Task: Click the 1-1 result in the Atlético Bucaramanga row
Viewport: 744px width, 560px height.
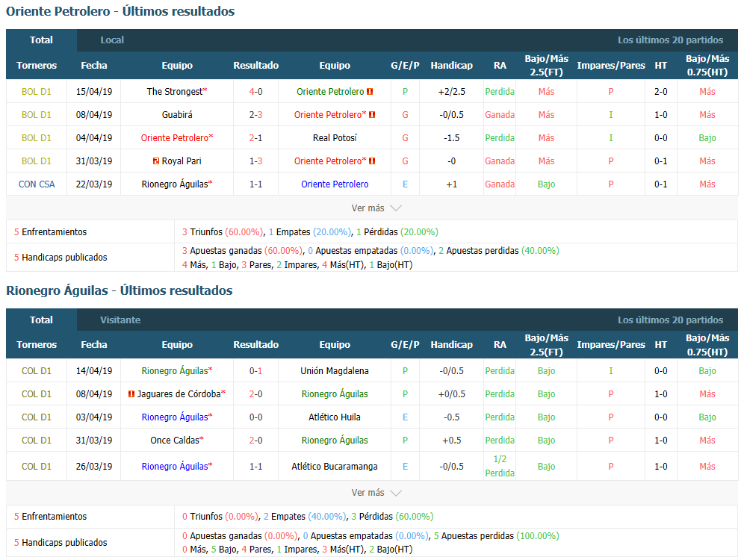Action: pos(255,467)
